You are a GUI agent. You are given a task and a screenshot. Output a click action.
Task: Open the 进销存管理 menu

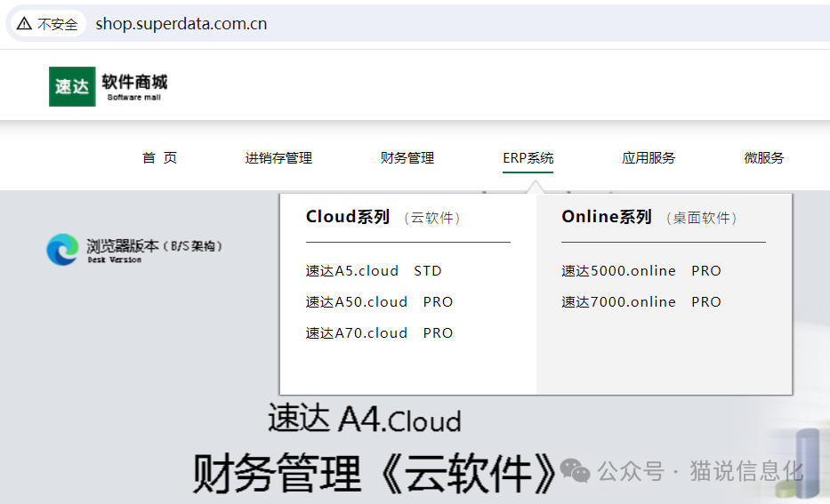coord(278,157)
